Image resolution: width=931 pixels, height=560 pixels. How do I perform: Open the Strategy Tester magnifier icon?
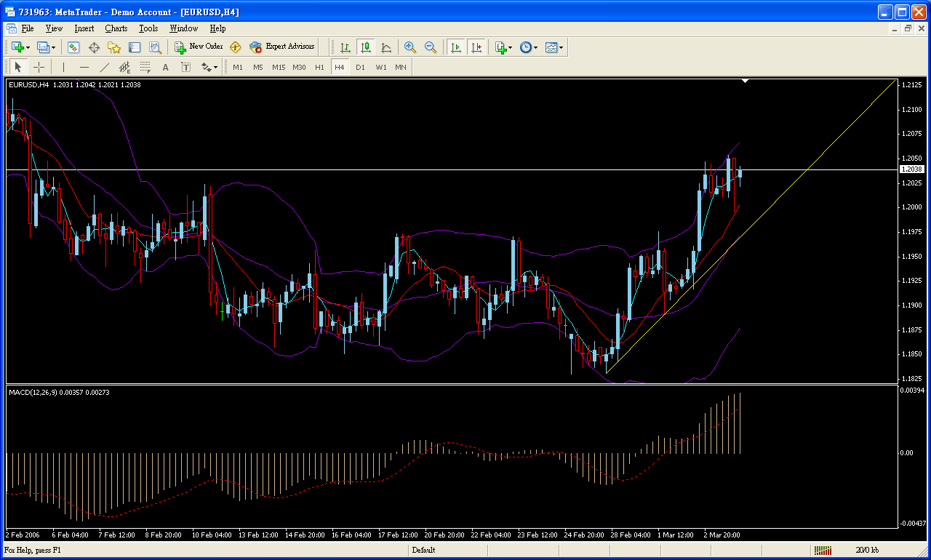(x=155, y=47)
